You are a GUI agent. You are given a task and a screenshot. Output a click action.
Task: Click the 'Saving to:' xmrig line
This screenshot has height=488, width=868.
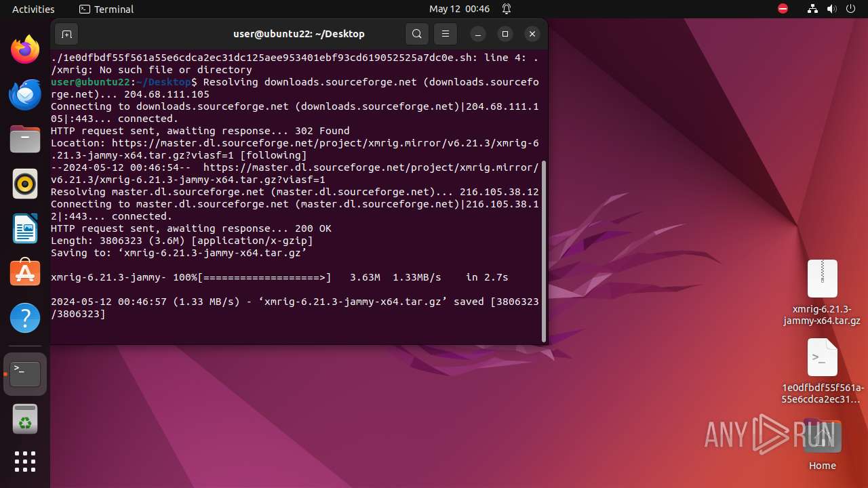click(179, 253)
